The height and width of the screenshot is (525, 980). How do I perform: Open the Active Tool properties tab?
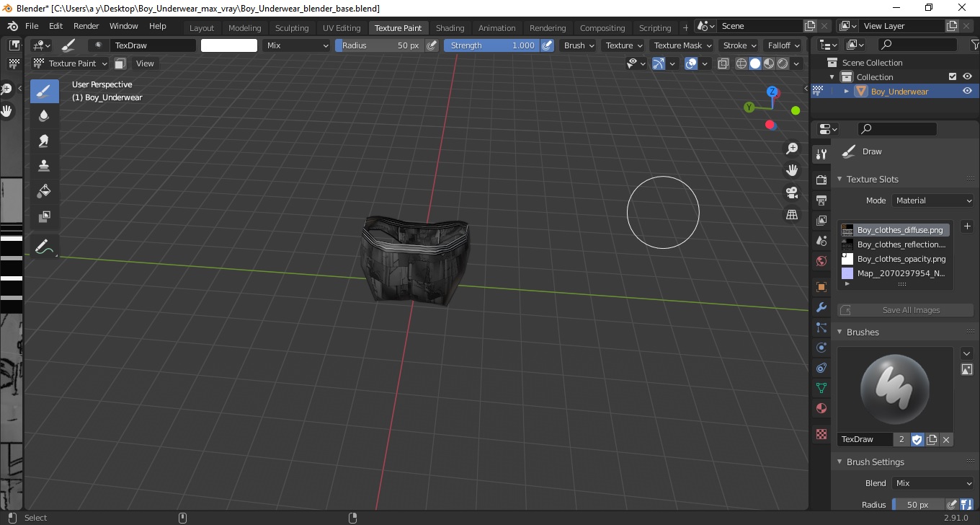pyautogui.click(x=821, y=154)
